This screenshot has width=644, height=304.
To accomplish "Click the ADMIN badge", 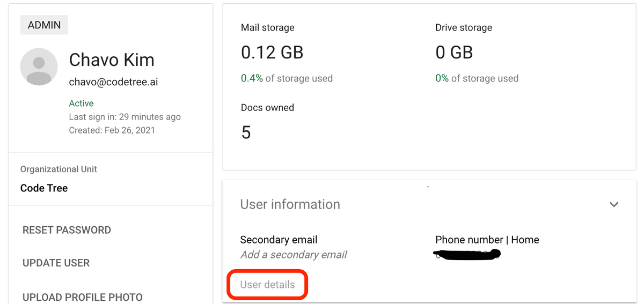I will (x=44, y=25).
